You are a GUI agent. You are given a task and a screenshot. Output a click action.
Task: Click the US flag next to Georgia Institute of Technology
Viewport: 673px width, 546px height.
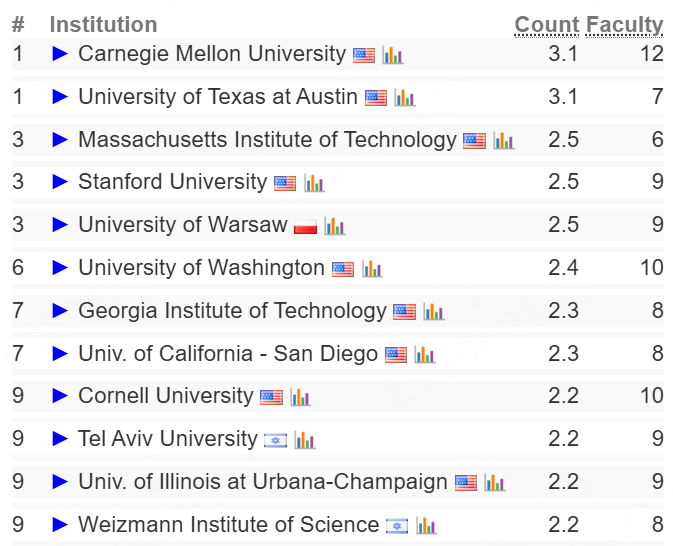[x=404, y=312]
